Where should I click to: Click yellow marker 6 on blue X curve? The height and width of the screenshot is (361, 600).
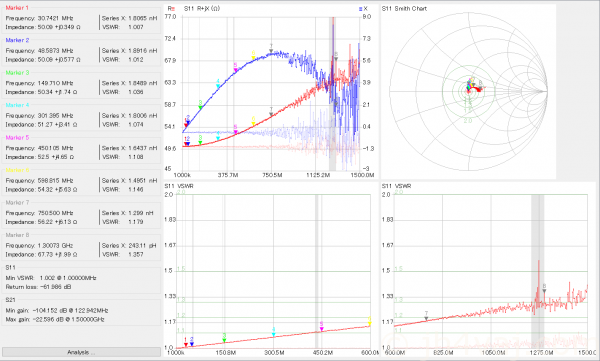pyautogui.click(x=253, y=56)
